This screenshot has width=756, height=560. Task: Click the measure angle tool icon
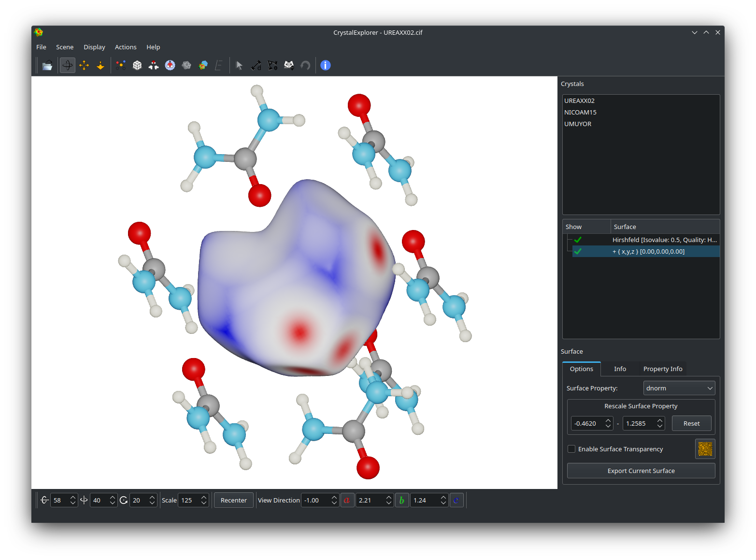pos(272,66)
